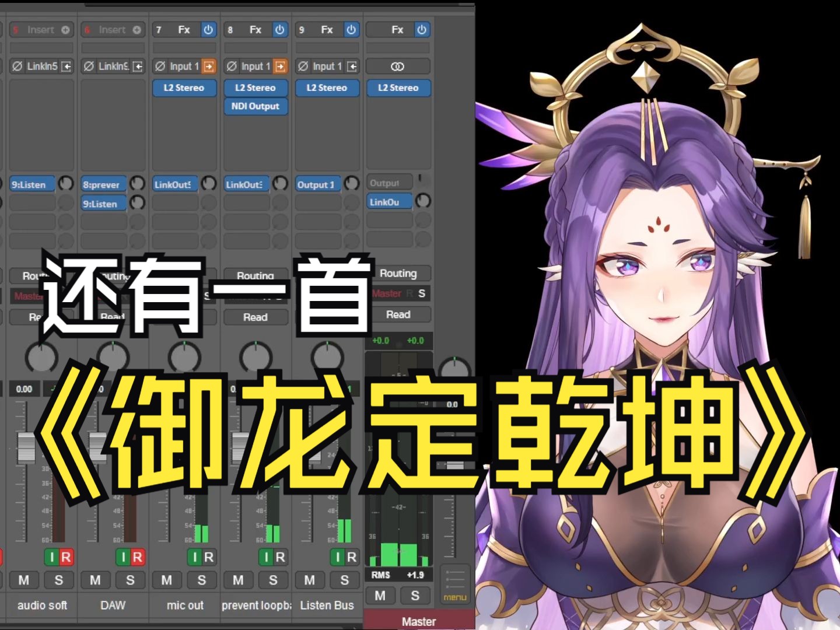The height and width of the screenshot is (630, 840).
Task: Mute the mic out channel
Action: [166, 580]
